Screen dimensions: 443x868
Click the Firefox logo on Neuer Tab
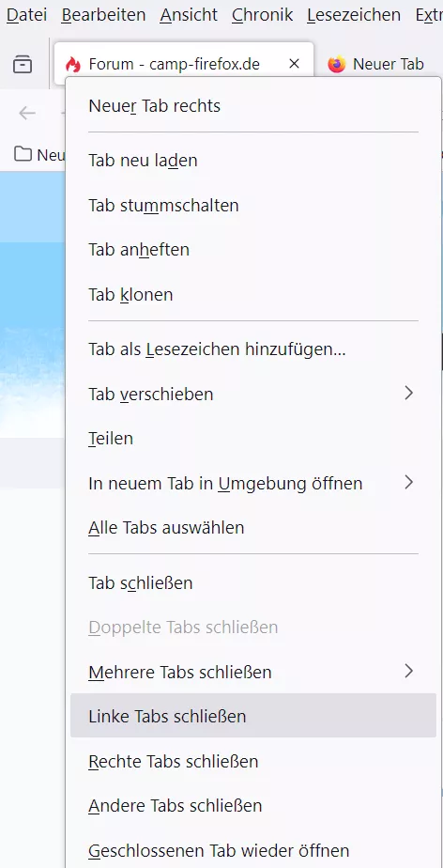(x=336, y=64)
